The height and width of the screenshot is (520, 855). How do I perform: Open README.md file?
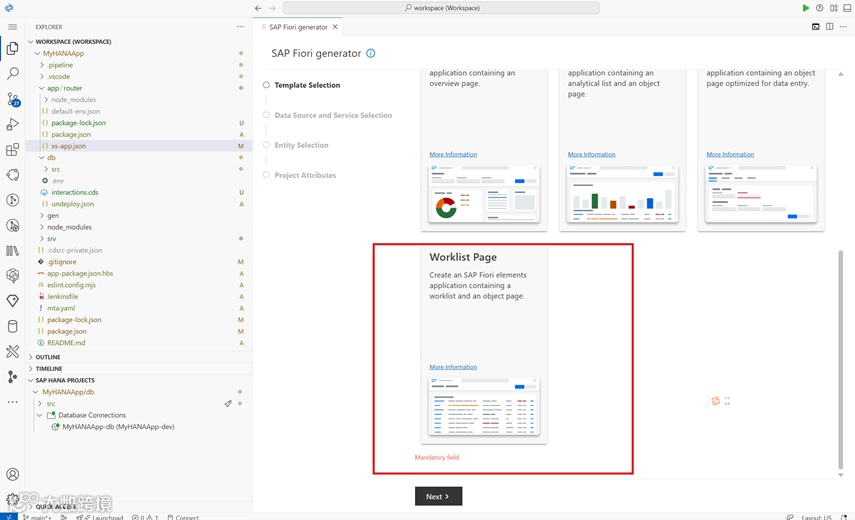(66, 343)
